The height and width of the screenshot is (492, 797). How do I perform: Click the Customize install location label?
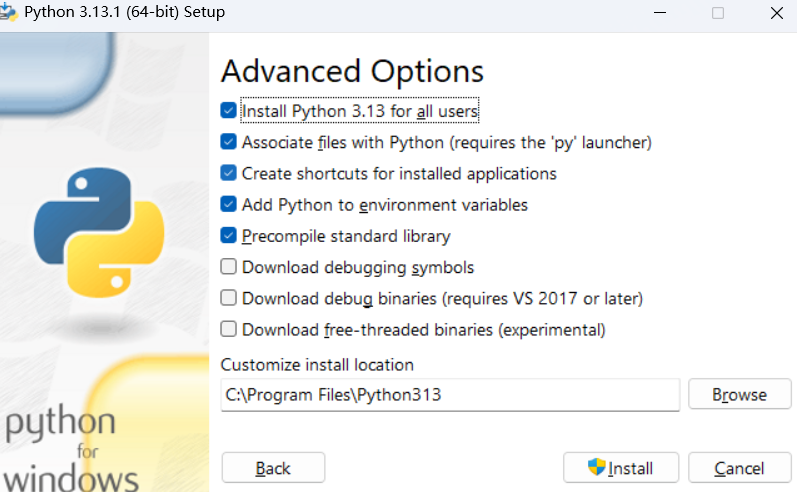point(317,365)
